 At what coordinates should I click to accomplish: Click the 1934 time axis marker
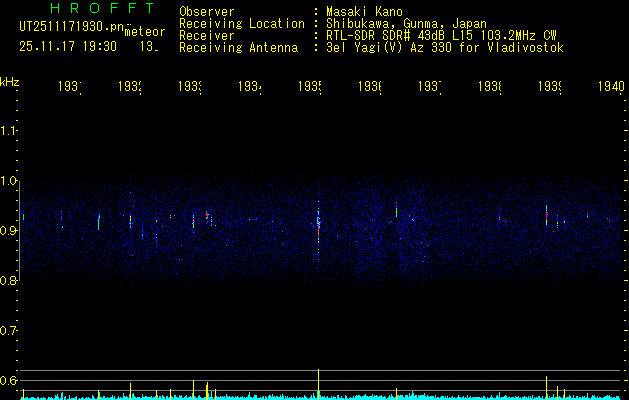pos(250,86)
